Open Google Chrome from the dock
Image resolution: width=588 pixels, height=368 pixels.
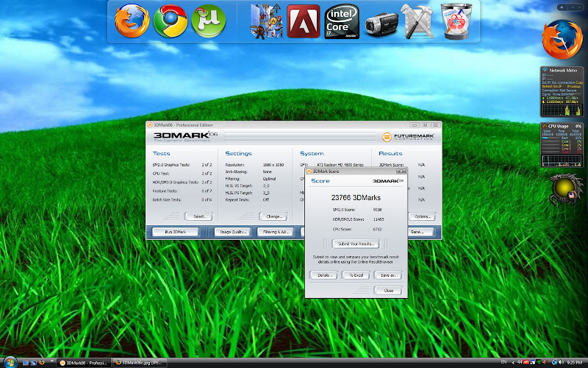[x=170, y=21]
